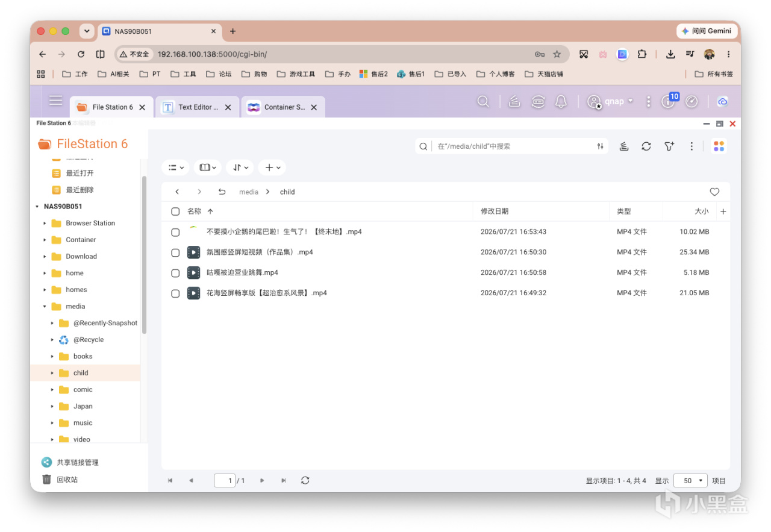Image resolution: width=771 pixels, height=532 pixels.
Task: Sort by the 类型 column header
Action: click(x=624, y=211)
